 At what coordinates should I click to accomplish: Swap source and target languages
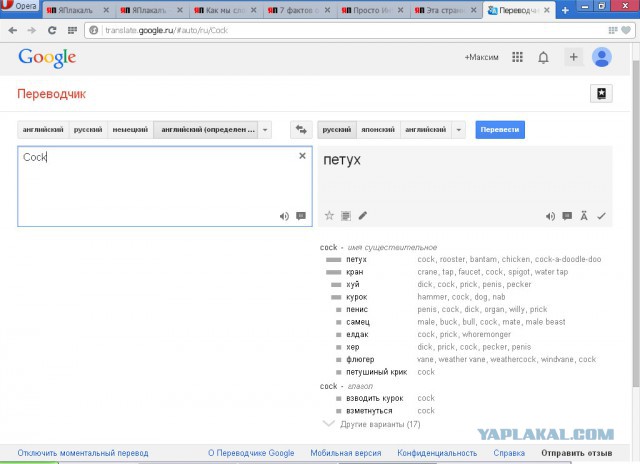coord(301,130)
